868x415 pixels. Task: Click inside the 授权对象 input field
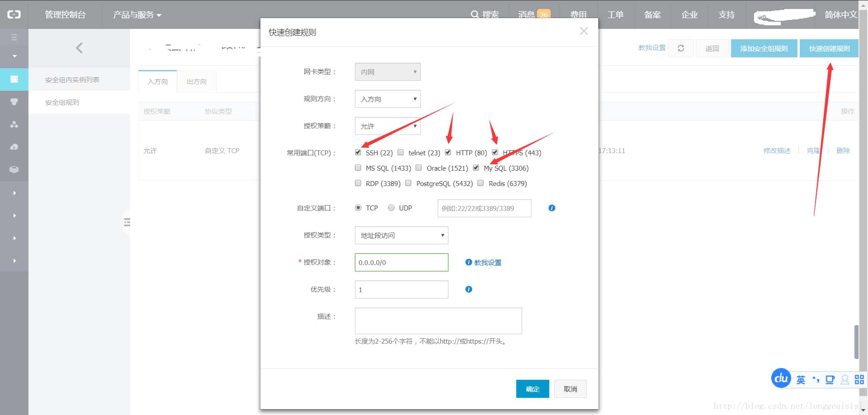tap(401, 262)
